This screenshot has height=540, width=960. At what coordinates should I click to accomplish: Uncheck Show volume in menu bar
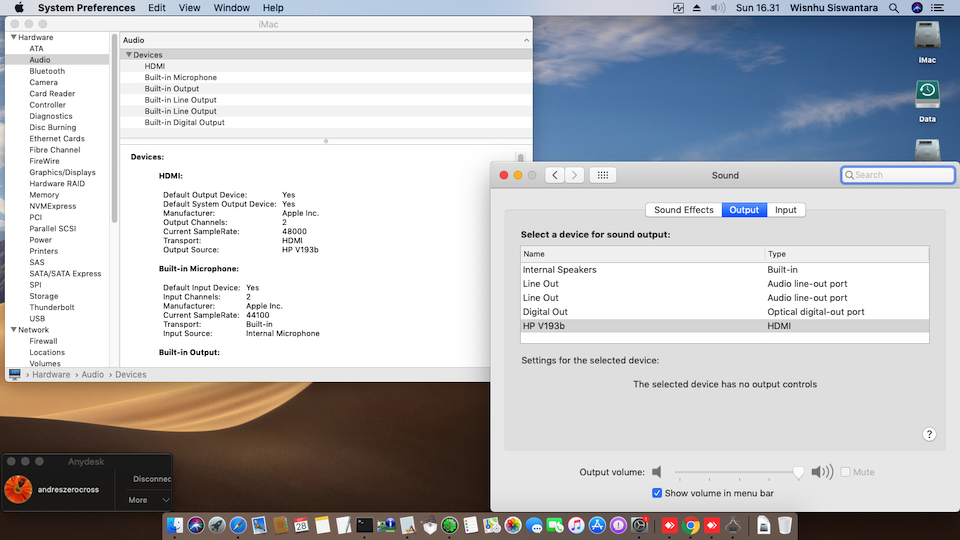pos(657,493)
